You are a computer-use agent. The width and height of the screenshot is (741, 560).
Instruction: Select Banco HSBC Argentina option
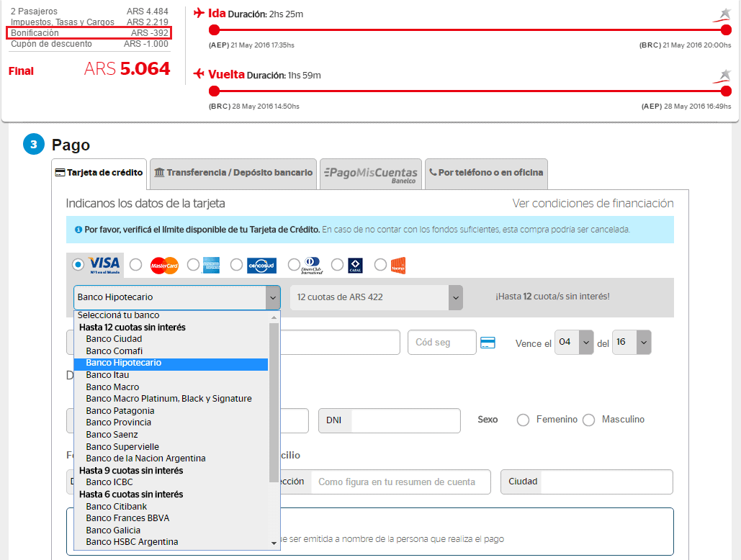point(171,542)
